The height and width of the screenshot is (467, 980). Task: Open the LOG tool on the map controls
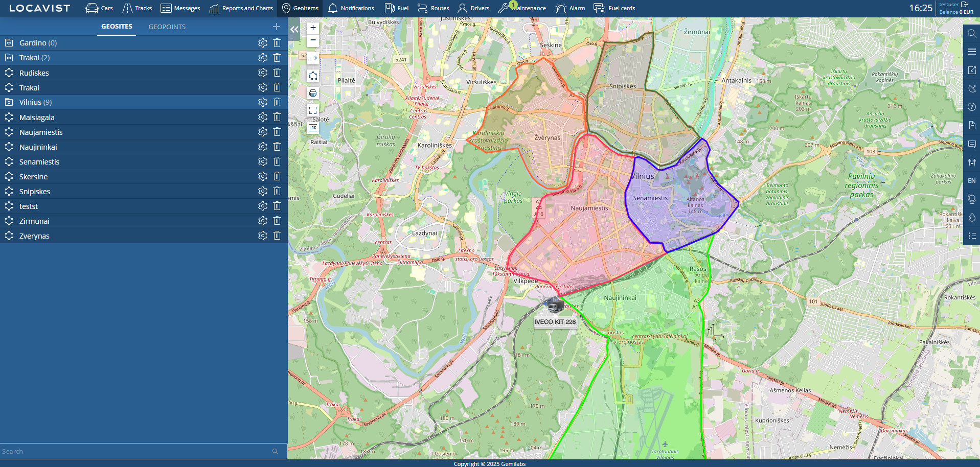(312, 128)
